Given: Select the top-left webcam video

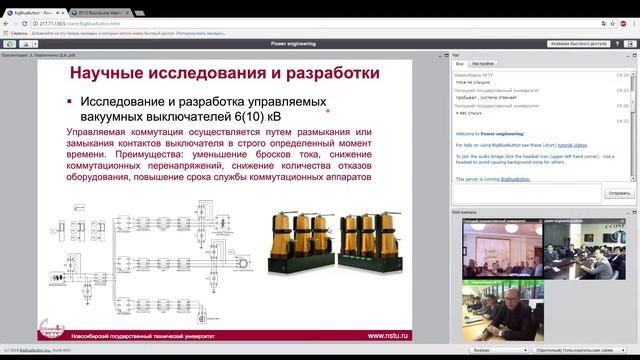Looking at the screenshot, I should [x=503, y=249].
